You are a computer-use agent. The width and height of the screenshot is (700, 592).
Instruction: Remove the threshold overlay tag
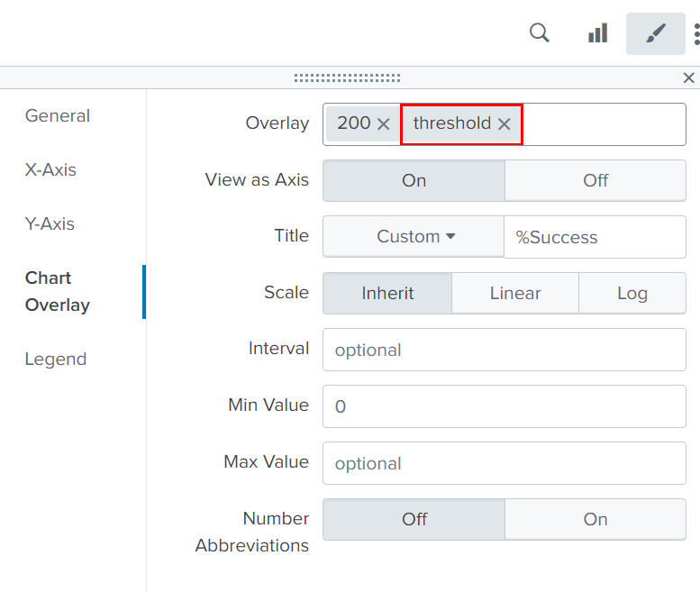pos(505,124)
